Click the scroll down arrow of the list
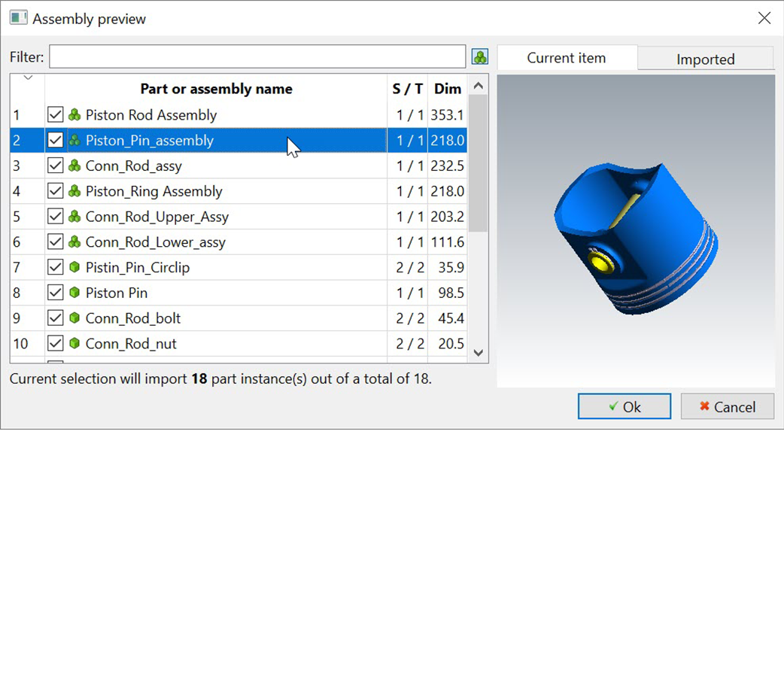Viewport: 784px width, 696px height. 478,352
